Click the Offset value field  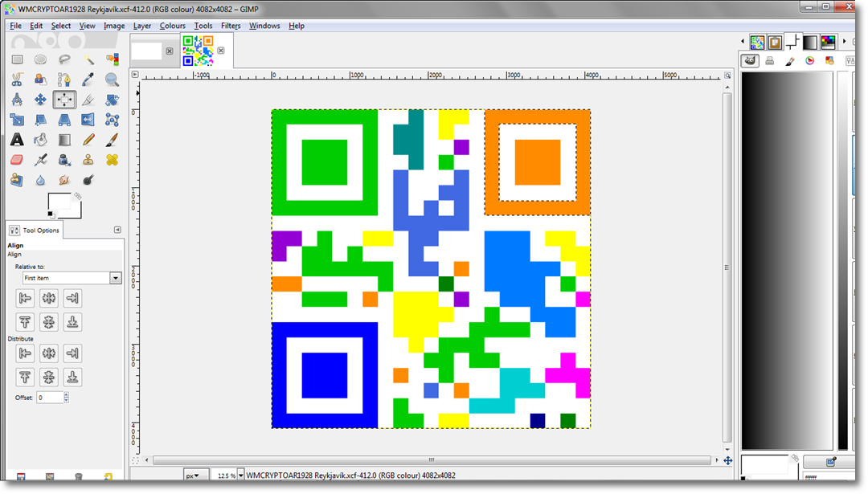pos(50,397)
